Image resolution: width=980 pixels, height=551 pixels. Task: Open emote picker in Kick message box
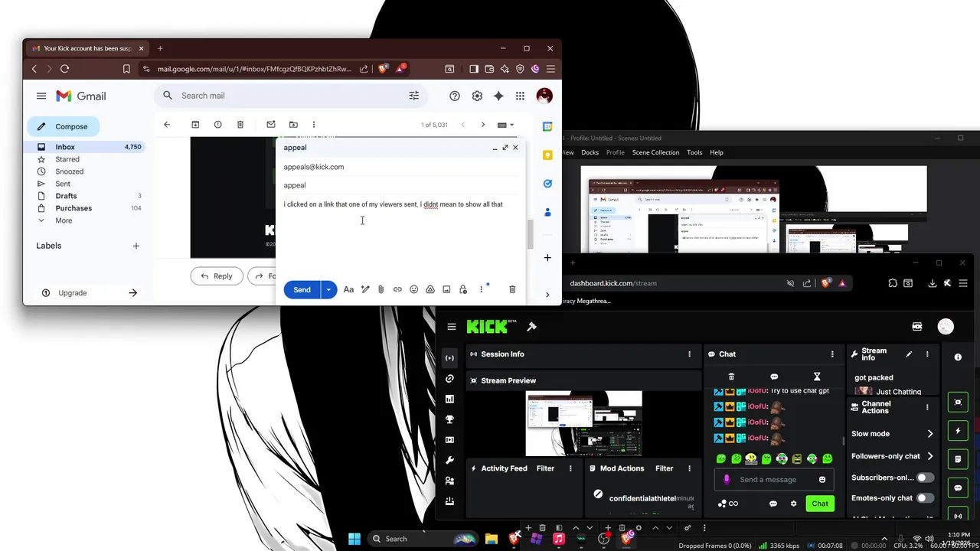coord(822,480)
